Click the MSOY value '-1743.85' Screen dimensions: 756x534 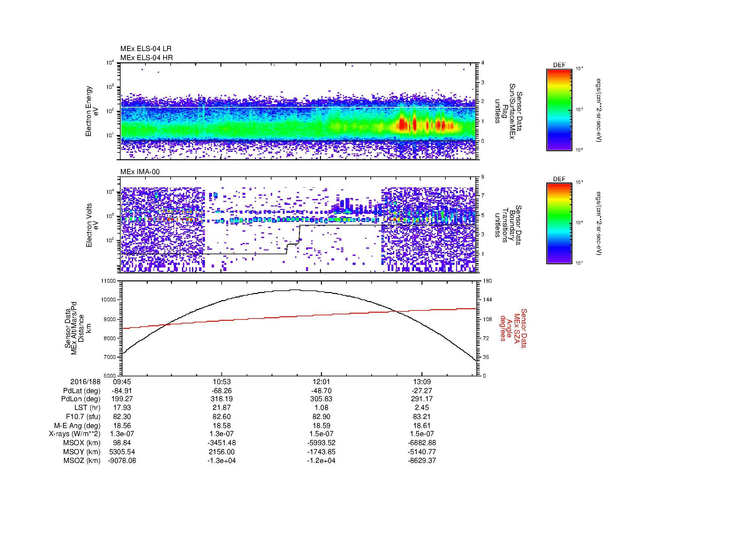(321, 452)
